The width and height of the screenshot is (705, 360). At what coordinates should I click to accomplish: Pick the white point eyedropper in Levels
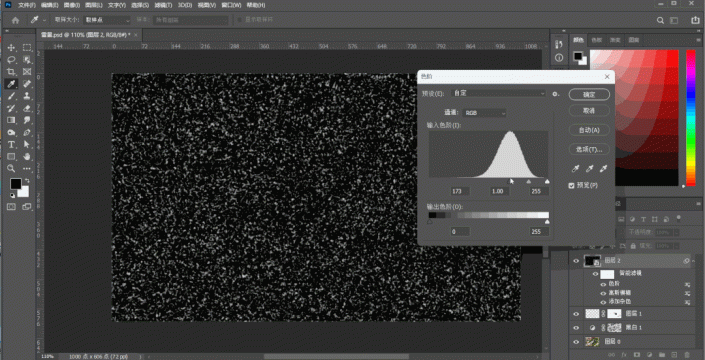(x=604, y=169)
